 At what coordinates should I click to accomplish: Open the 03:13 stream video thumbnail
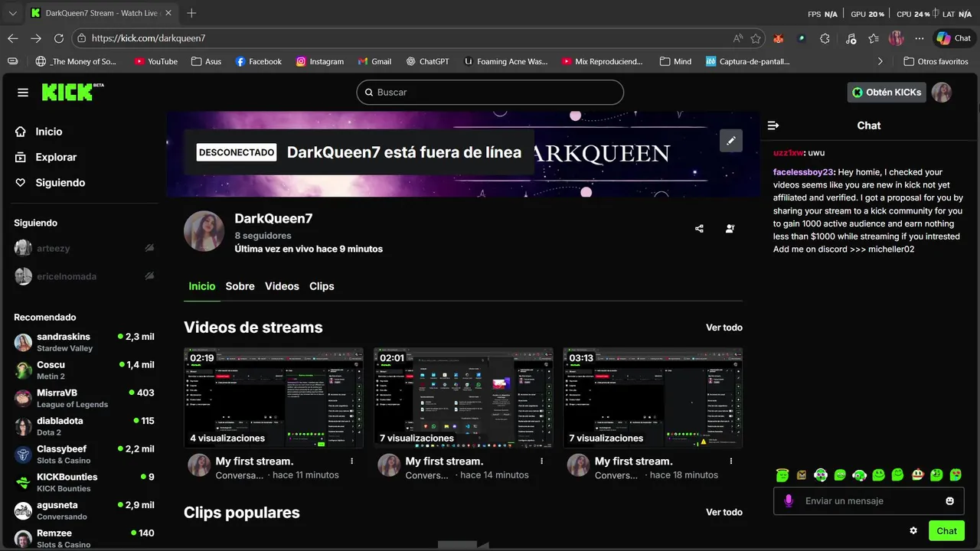pos(652,398)
